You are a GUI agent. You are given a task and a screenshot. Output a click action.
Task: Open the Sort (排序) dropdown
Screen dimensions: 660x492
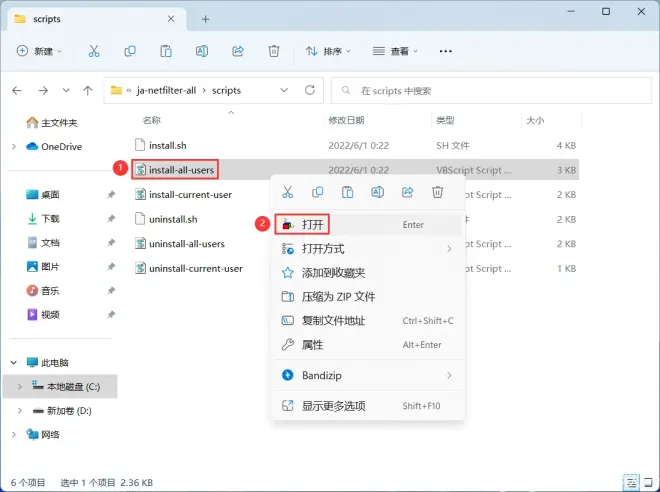tap(328, 51)
